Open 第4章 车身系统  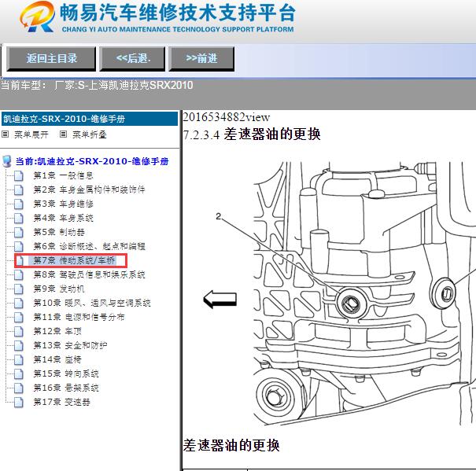(63, 218)
